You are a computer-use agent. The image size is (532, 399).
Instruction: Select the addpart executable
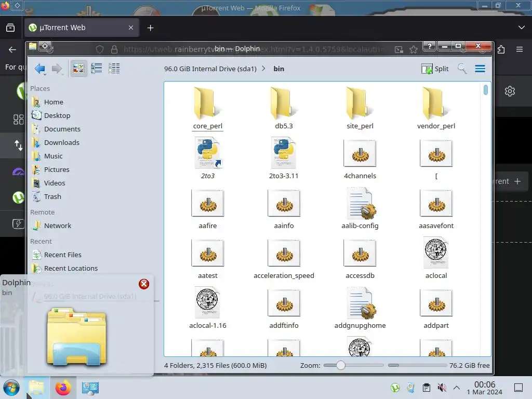click(436, 308)
